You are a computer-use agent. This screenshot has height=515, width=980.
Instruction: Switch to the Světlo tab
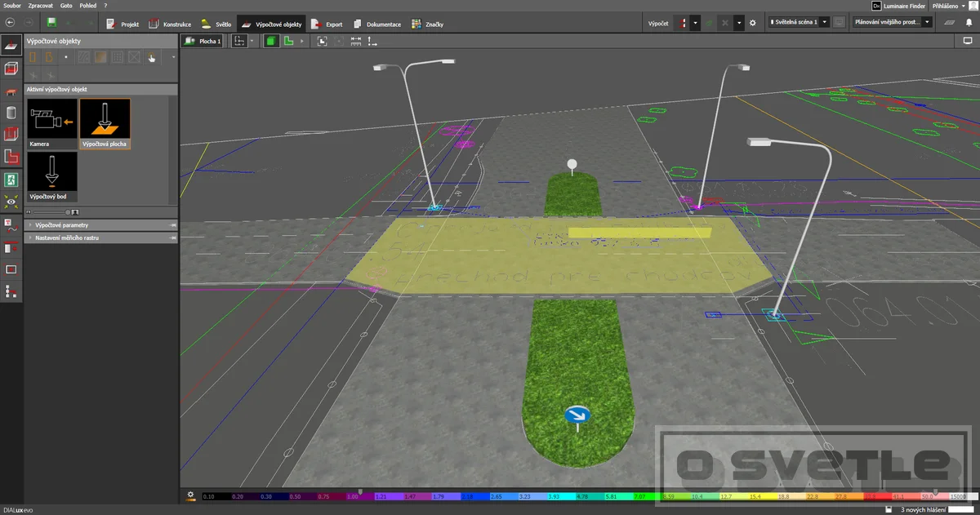pos(216,24)
